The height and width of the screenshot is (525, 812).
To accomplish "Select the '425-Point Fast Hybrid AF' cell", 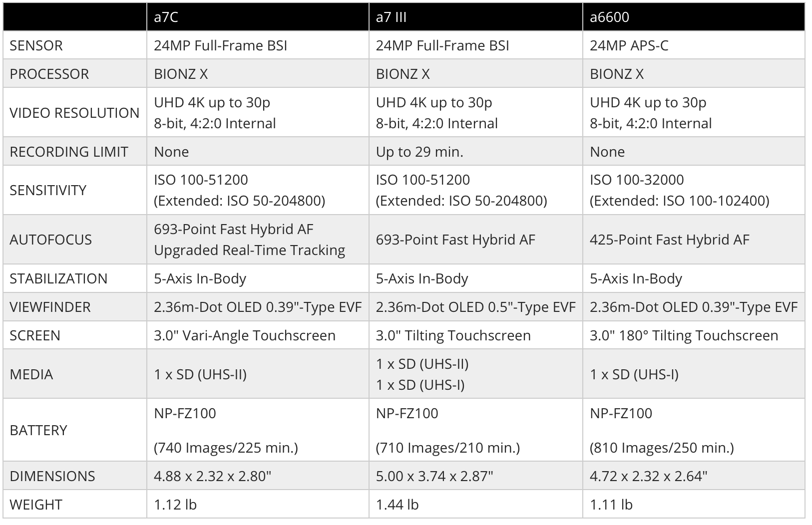I will [694, 240].
